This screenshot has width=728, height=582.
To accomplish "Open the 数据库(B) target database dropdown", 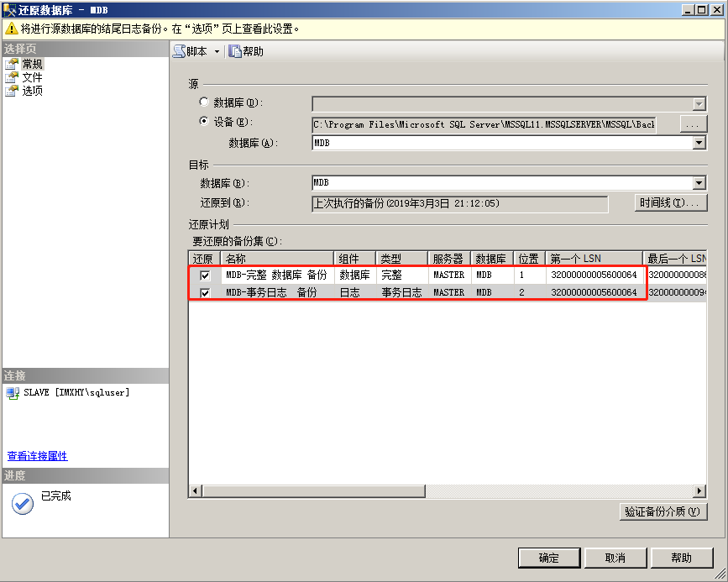I will coord(699,183).
